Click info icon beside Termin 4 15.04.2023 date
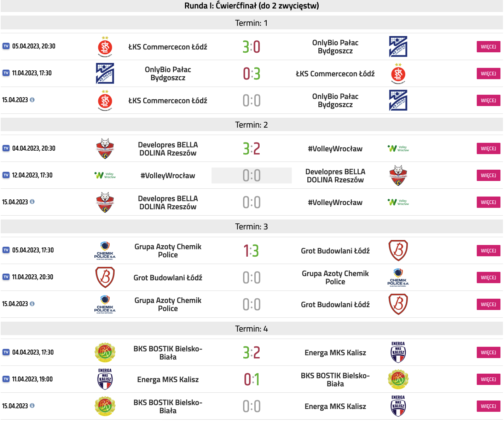The height and width of the screenshot is (421, 504). pyautogui.click(x=32, y=406)
